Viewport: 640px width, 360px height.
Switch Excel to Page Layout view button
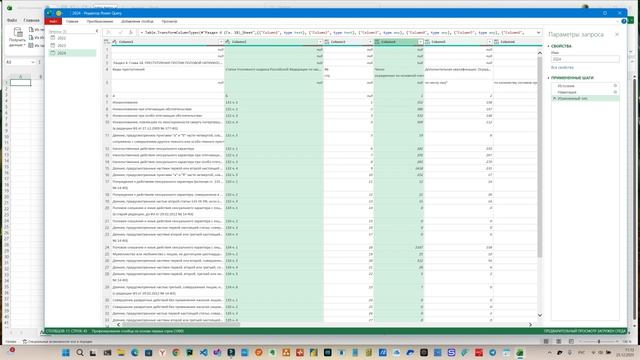[558, 341]
